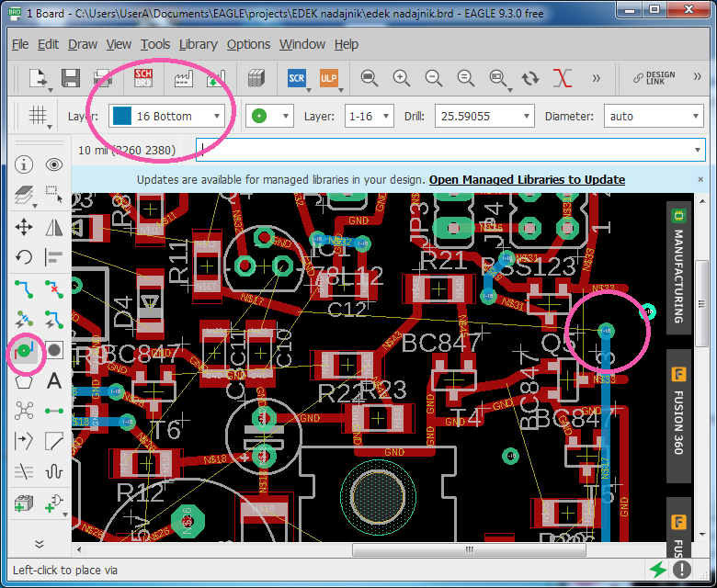The width and height of the screenshot is (717, 588).
Task: Toggle layer visibility with the eye icon
Action: coord(54,164)
